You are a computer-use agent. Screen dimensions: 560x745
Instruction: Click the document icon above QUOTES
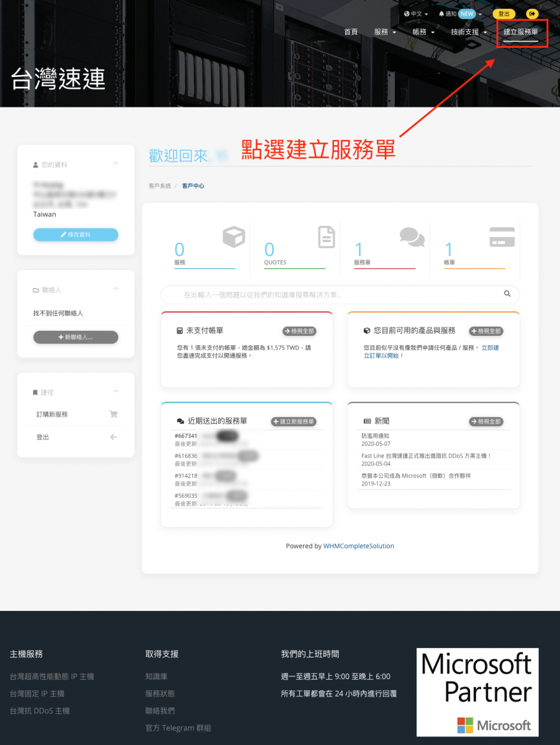point(326,237)
